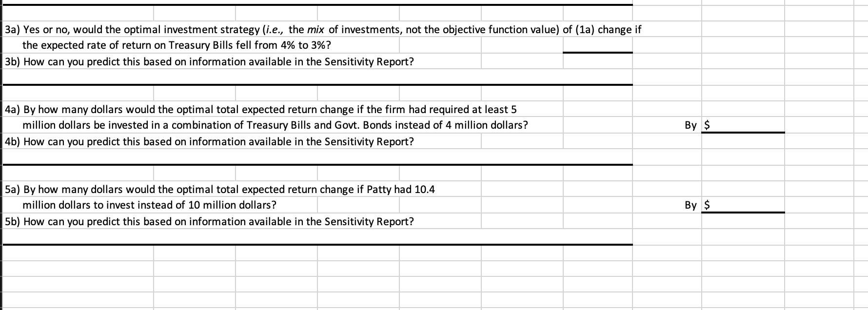Click the 'By' label next to question 4a
The height and width of the screenshot is (310, 868).
pyautogui.click(x=690, y=125)
